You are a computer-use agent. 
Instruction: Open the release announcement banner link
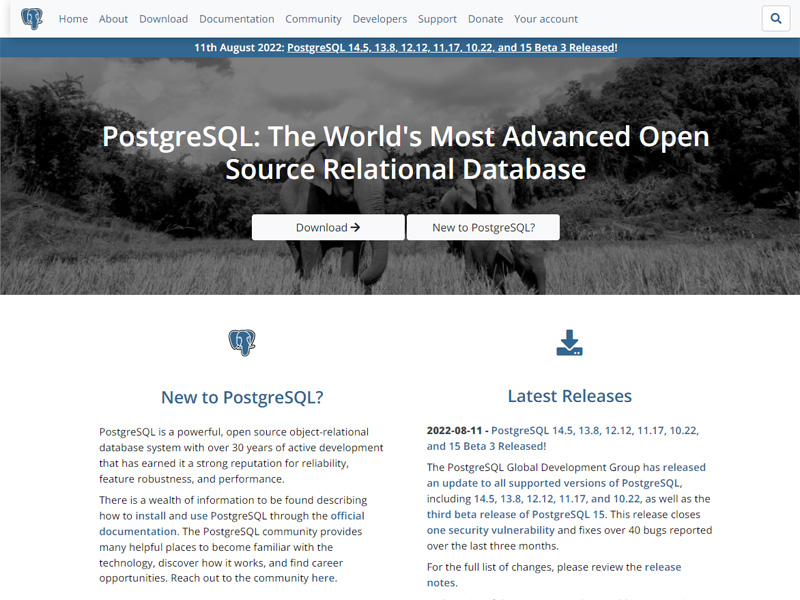(x=451, y=46)
